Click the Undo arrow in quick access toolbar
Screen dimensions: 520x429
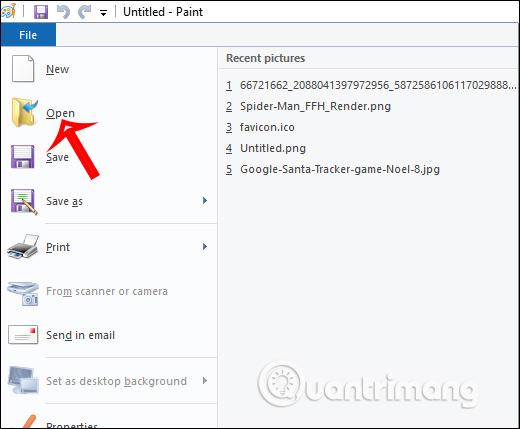[x=63, y=12]
